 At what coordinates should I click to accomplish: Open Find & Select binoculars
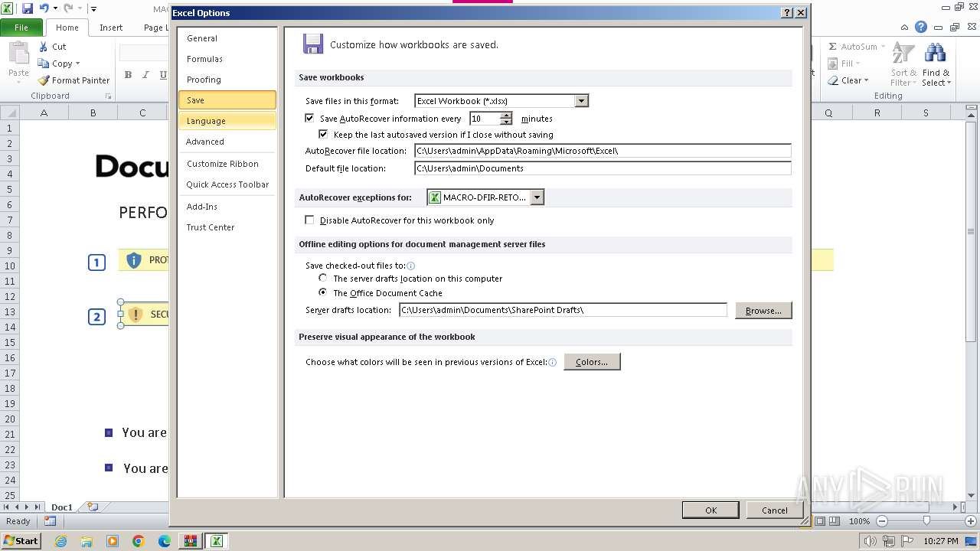pyautogui.click(x=935, y=54)
